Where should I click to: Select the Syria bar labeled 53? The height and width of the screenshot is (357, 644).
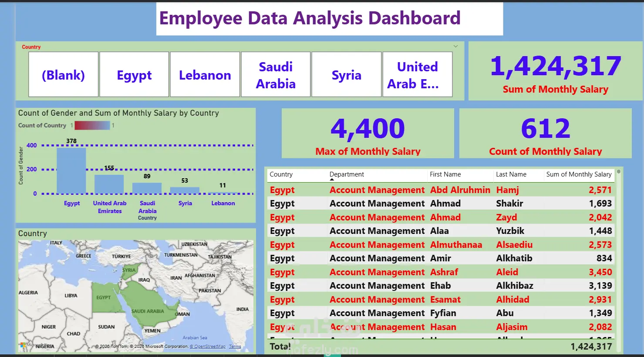click(185, 190)
